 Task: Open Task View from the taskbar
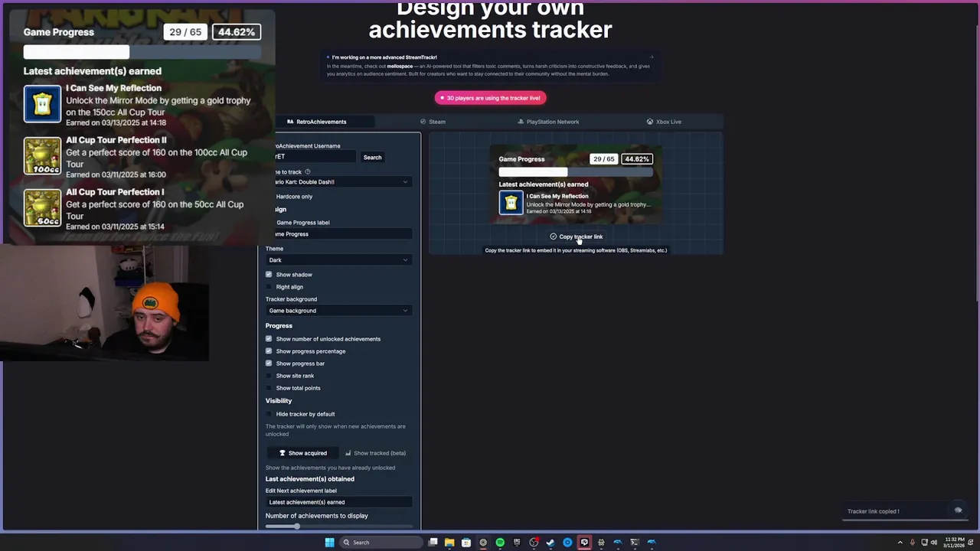point(433,543)
